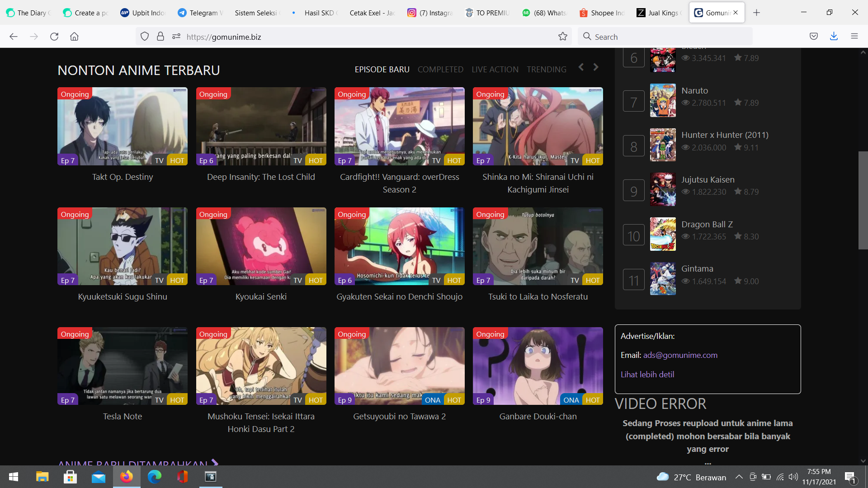The height and width of the screenshot is (488, 868).
Task: Click the Gintama poster thumbnail
Action: click(663, 279)
